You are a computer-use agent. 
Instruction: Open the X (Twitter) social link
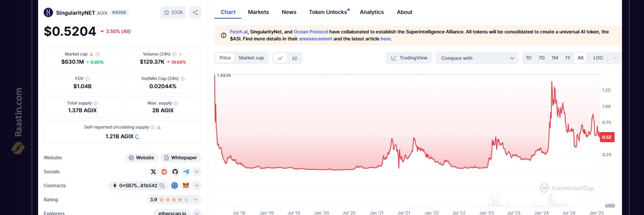coord(153,171)
